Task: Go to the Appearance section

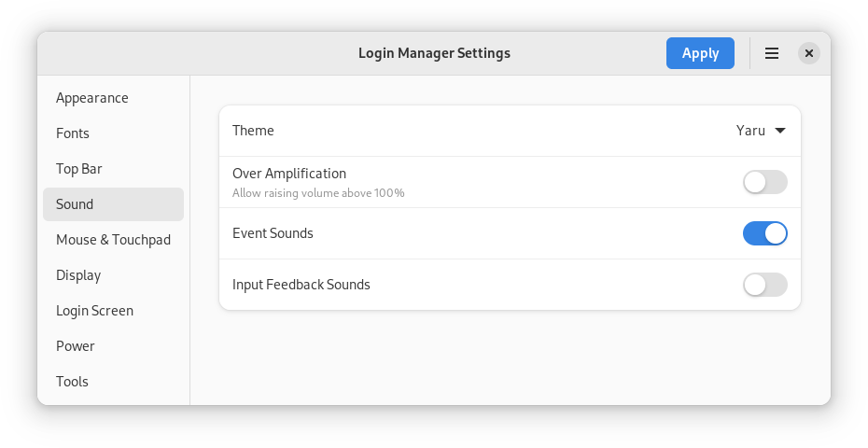Action: (x=92, y=98)
